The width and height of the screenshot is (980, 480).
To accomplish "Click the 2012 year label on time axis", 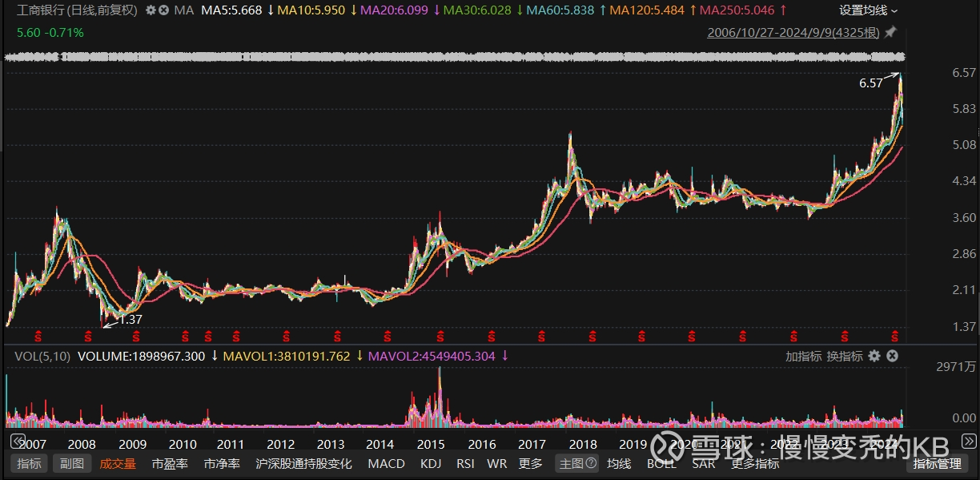I will click(x=281, y=444).
